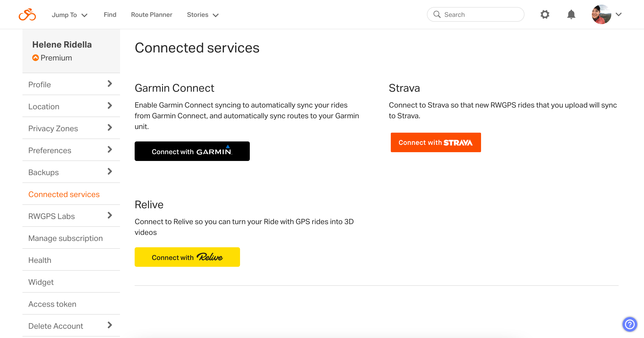Click the Manage subscription settings item
Screen dimensions: 644x338
(65, 238)
